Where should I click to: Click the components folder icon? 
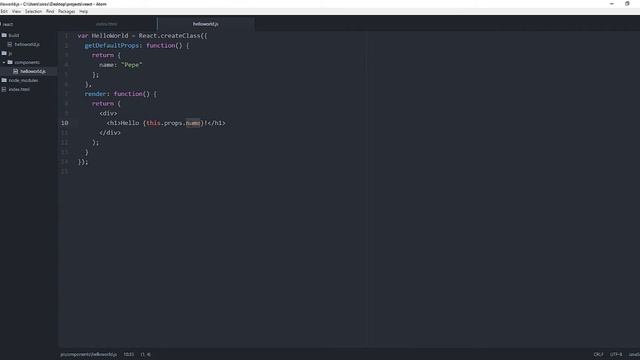tap(10, 62)
